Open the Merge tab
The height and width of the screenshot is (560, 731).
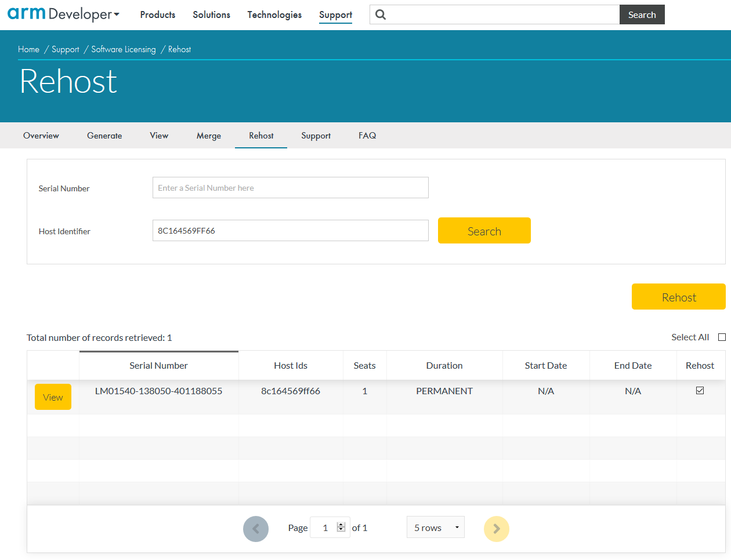coord(208,135)
